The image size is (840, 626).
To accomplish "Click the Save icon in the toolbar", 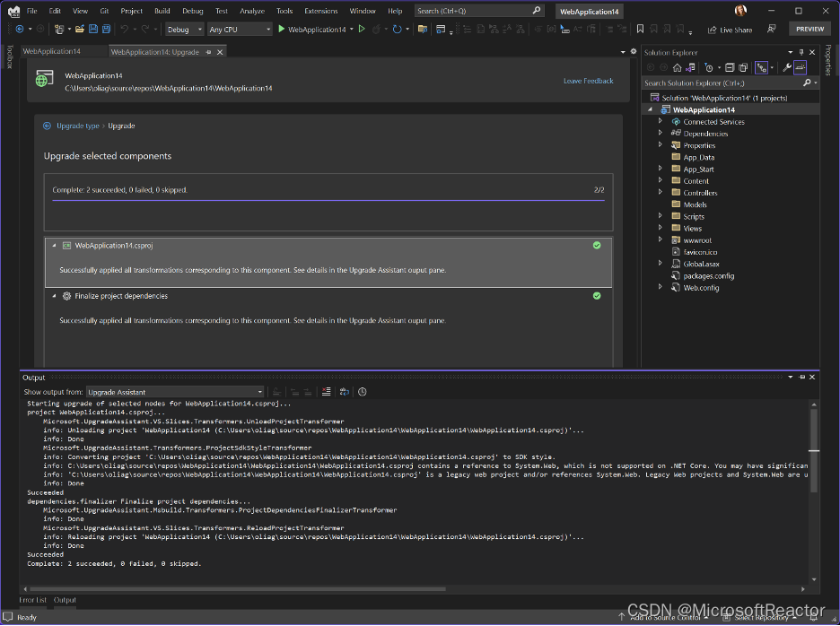I will click(93, 30).
